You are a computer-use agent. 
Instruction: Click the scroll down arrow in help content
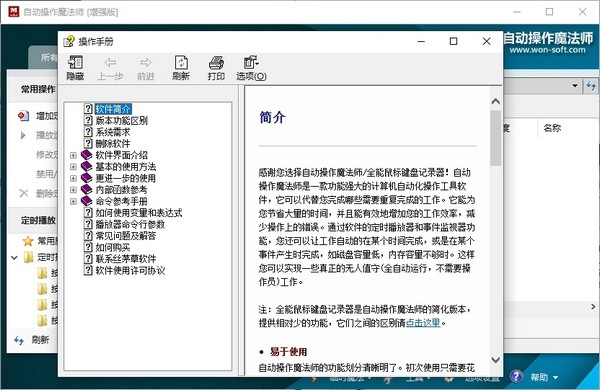(496, 360)
